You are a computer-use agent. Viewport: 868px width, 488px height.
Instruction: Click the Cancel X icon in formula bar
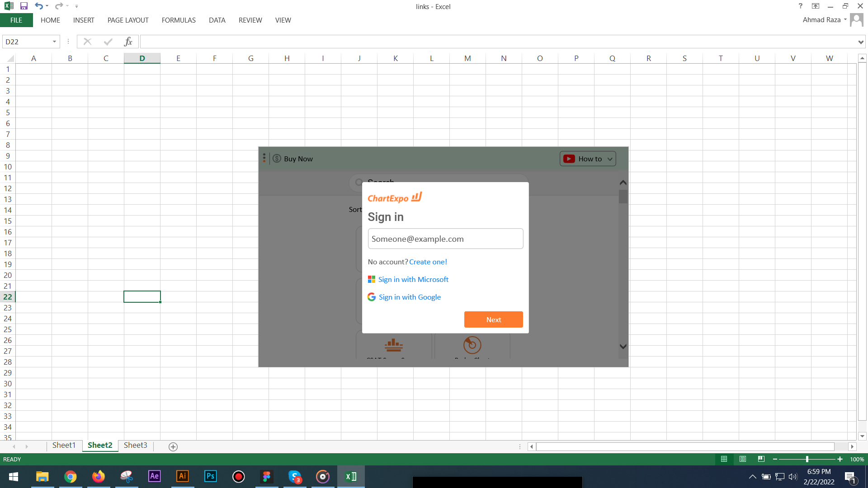[x=87, y=42]
